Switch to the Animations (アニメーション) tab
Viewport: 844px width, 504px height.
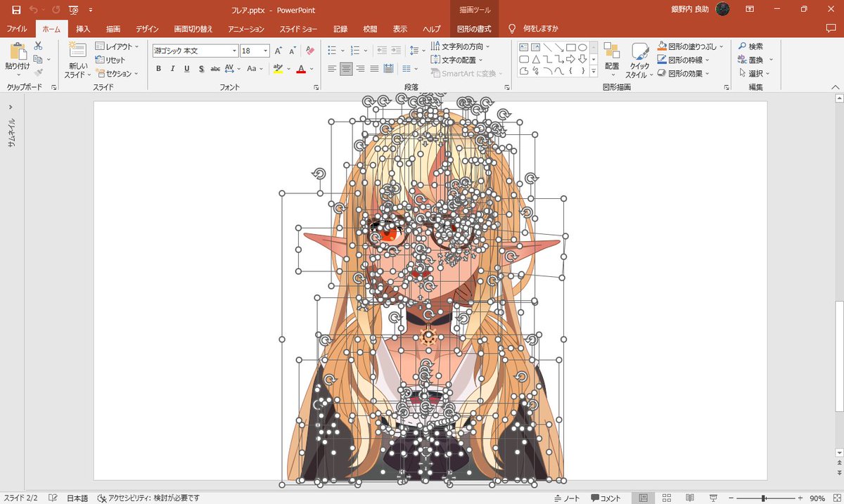(245, 29)
